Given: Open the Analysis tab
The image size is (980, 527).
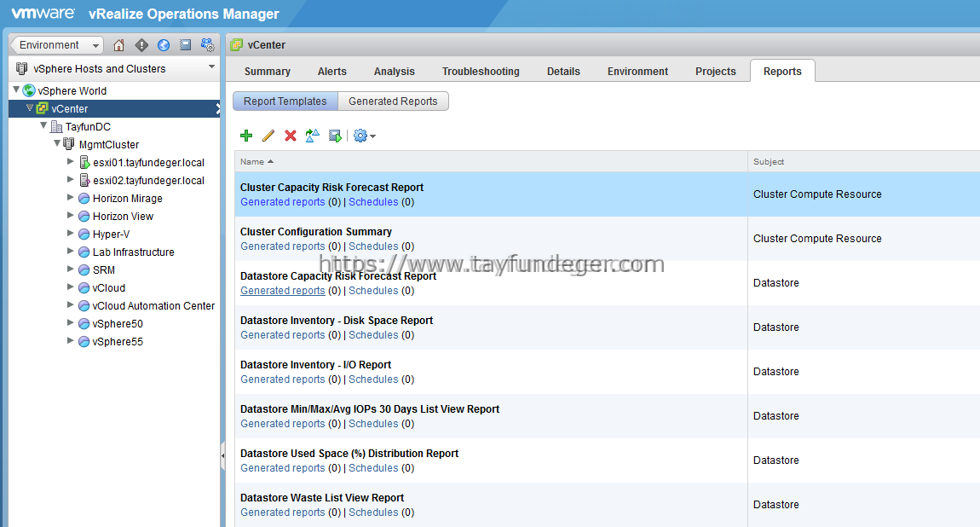Looking at the screenshot, I should [x=395, y=72].
